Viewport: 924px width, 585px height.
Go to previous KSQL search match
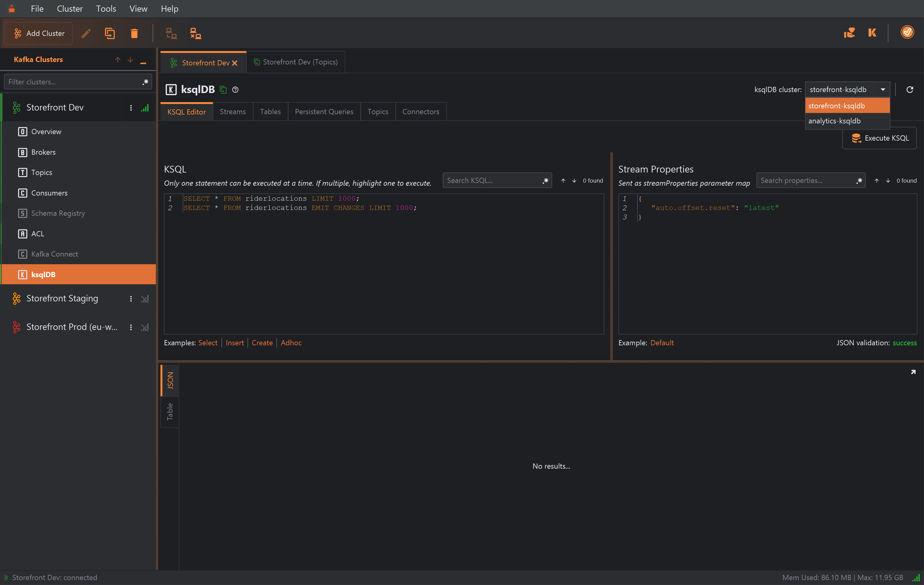pyautogui.click(x=563, y=180)
